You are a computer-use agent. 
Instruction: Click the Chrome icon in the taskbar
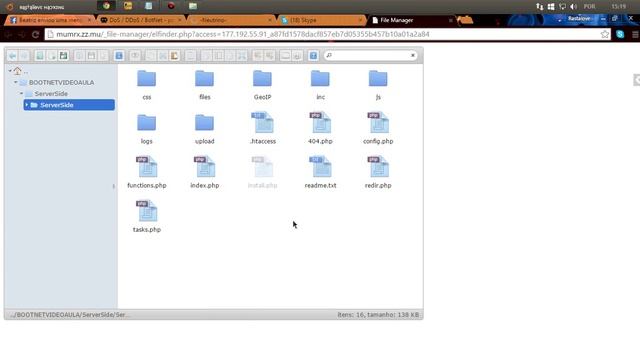(107, 6)
